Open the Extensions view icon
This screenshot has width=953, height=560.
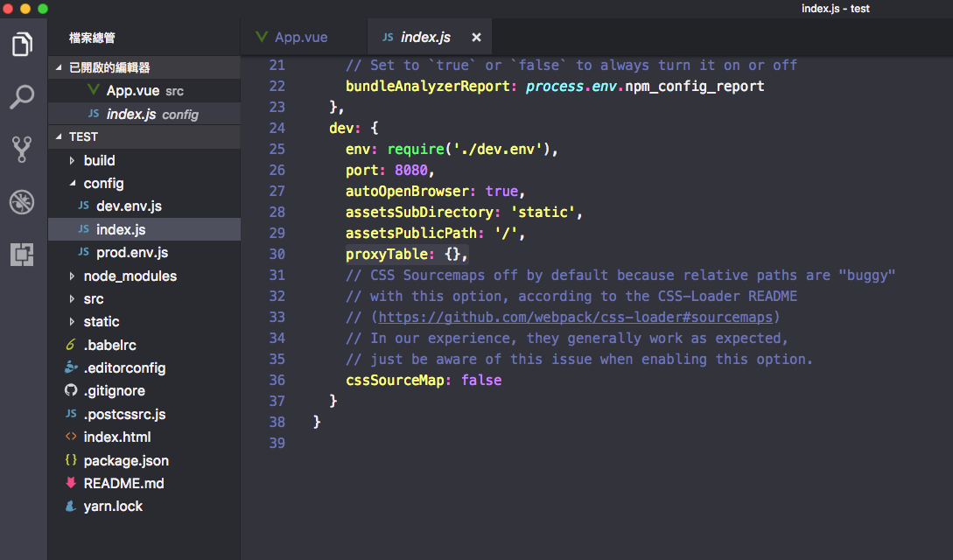pyautogui.click(x=23, y=255)
